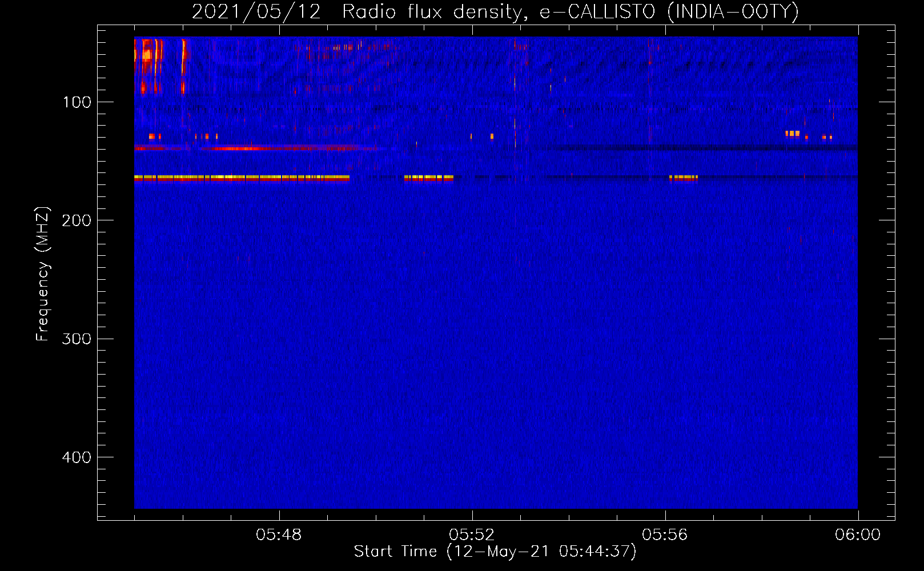The height and width of the screenshot is (571, 924).
Task: Click the 05:52 time tick label
Action: pos(472,535)
